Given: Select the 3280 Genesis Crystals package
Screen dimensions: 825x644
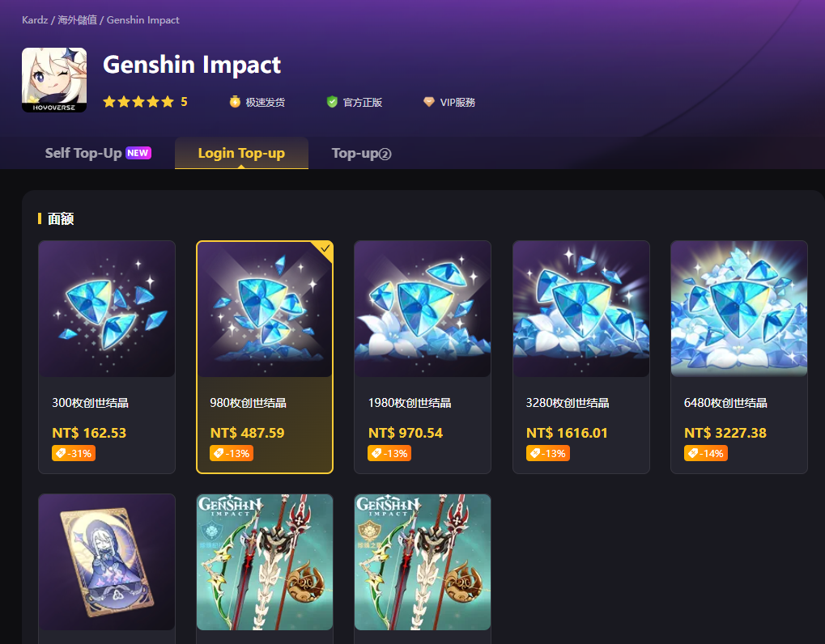Looking at the screenshot, I should tap(580, 357).
